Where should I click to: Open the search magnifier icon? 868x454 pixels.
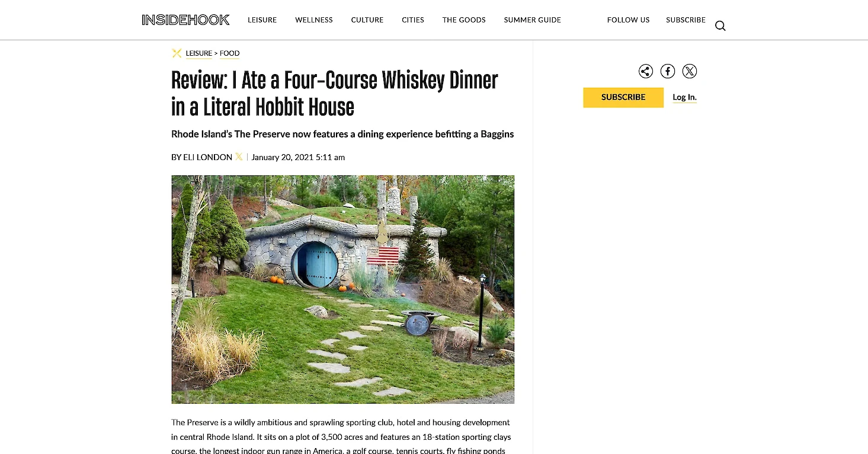tap(720, 25)
